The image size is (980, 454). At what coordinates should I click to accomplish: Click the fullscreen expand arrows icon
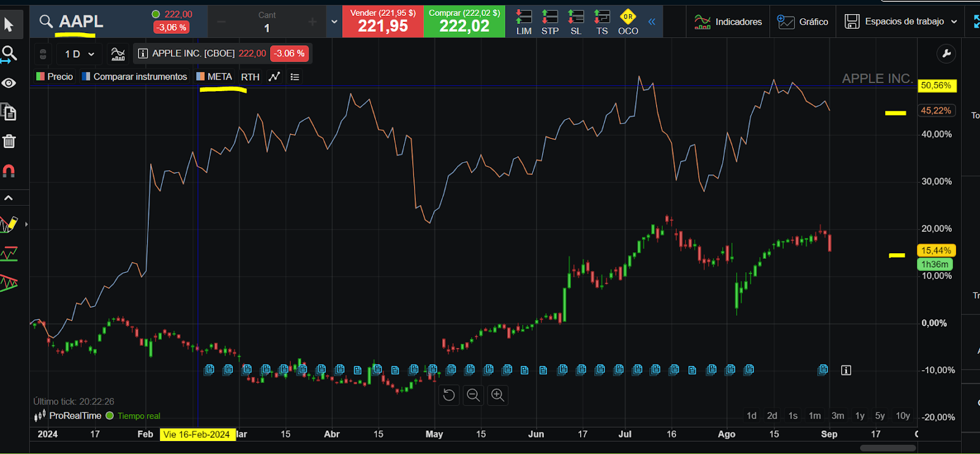click(x=976, y=22)
